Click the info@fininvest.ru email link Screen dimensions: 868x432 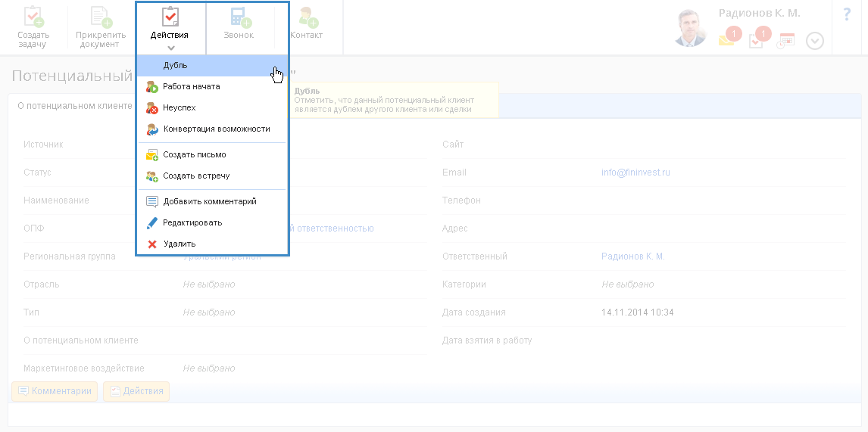636,172
